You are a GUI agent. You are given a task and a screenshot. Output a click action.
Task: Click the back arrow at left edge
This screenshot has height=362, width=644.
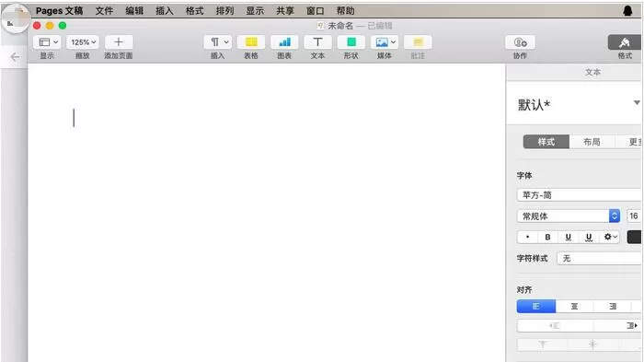(x=16, y=57)
